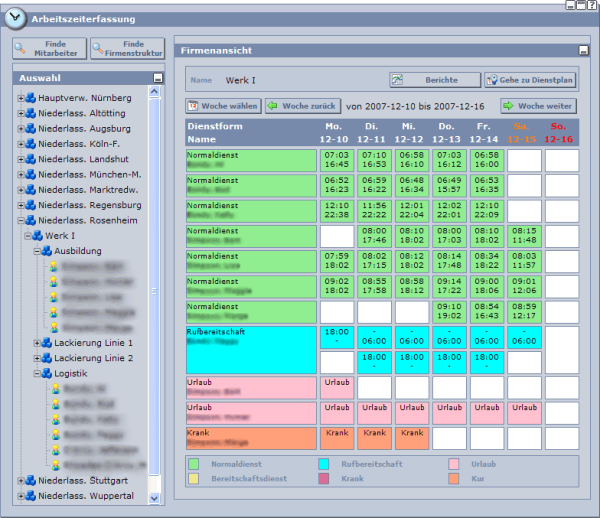Expand Niederlass. München-M. tree node
This screenshot has height=518, width=600.
pos(21,175)
